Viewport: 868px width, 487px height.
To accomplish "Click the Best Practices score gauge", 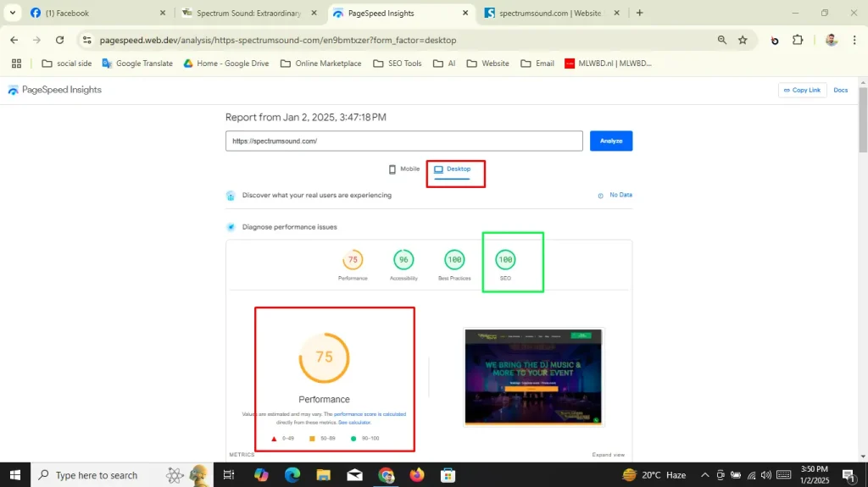I will tap(454, 260).
